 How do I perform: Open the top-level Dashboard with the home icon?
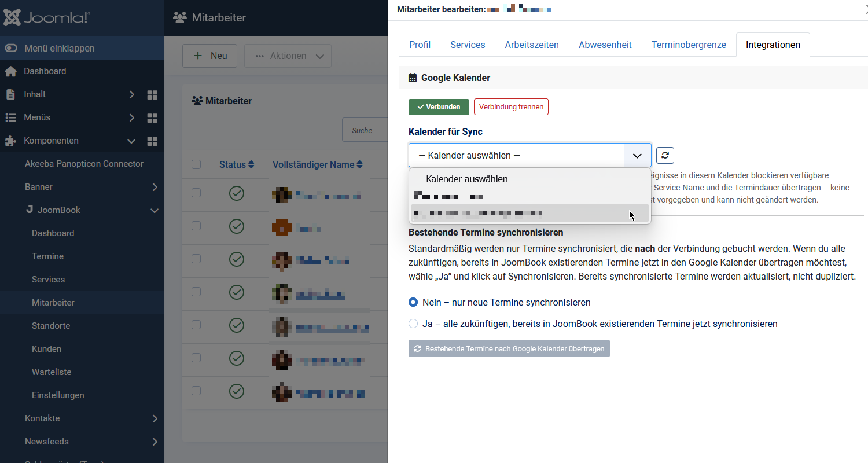tap(45, 71)
